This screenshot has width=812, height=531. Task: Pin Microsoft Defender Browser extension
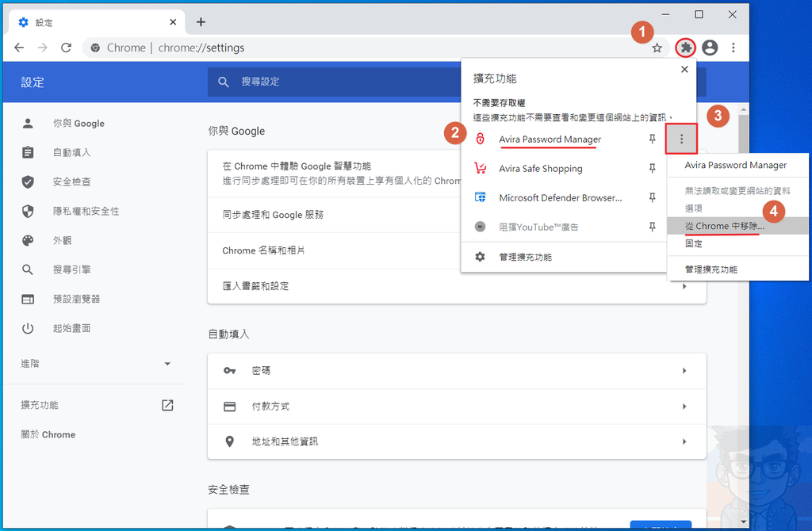click(653, 197)
